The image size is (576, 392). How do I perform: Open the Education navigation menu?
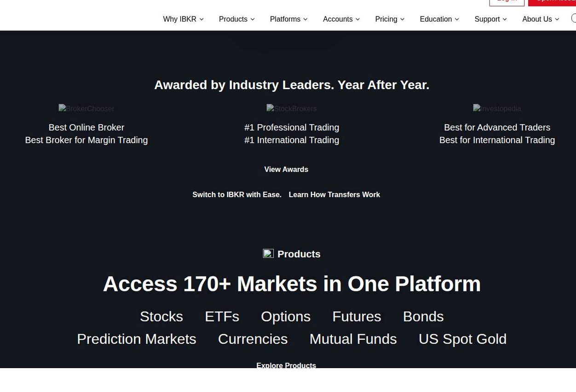[439, 19]
